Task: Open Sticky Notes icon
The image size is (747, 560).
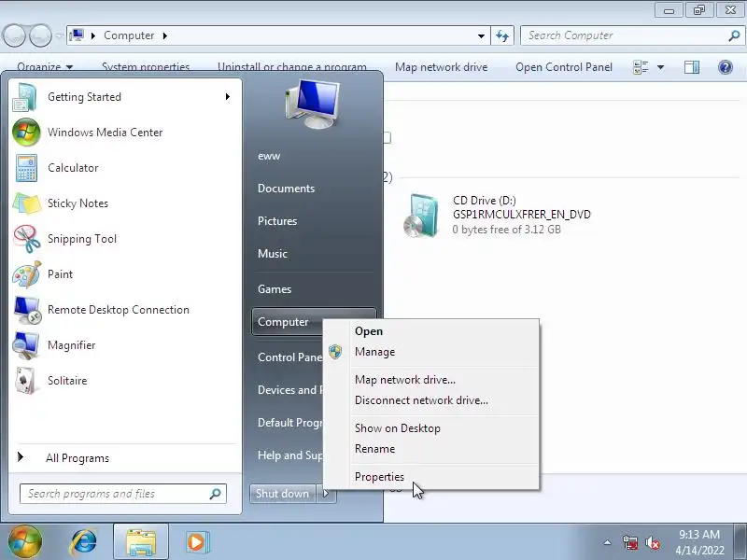Action: click(26, 203)
